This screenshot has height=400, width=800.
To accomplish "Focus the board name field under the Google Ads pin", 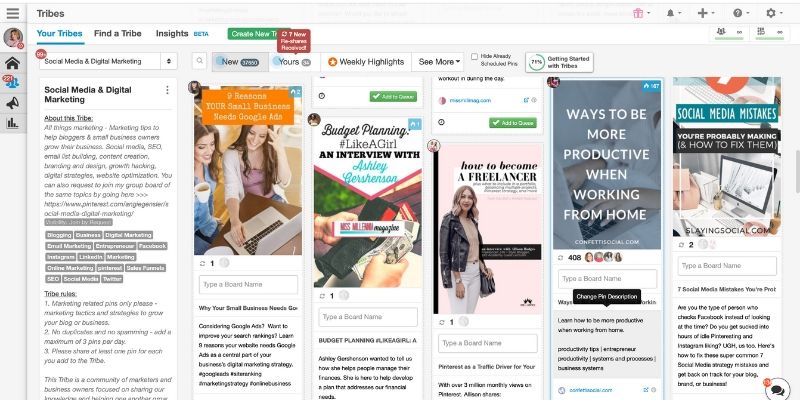I will pyautogui.click(x=248, y=285).
